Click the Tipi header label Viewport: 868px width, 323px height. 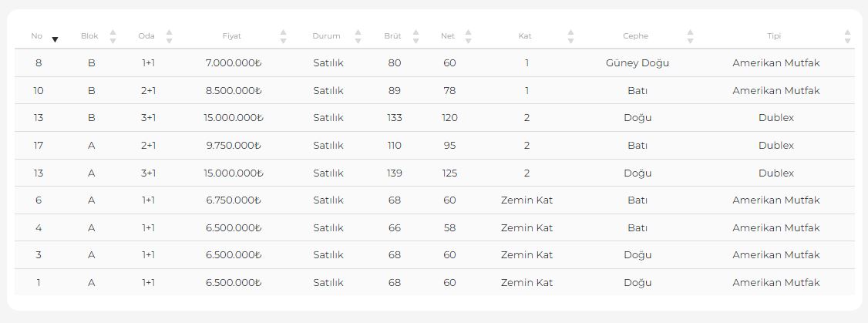coord(774,36)
